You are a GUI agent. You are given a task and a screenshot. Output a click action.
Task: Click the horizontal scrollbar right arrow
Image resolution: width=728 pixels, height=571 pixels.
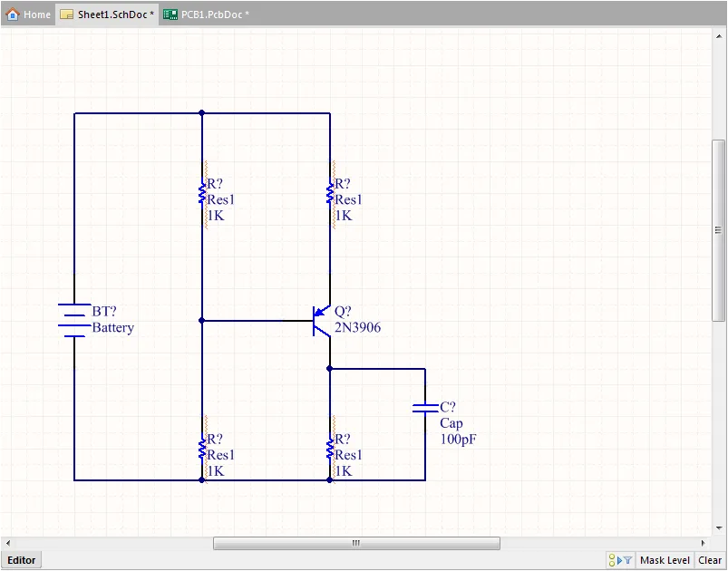click(x=704, y=543)
